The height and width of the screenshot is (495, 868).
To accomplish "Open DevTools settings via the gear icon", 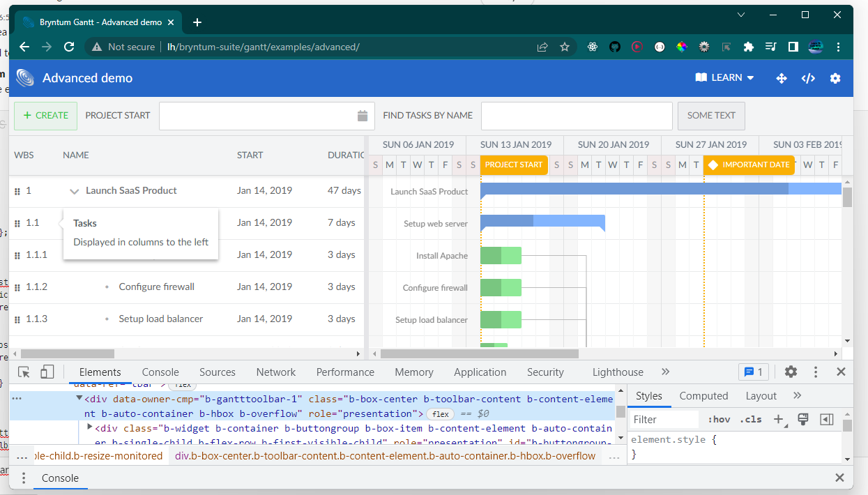I will (x=791, y=372).
